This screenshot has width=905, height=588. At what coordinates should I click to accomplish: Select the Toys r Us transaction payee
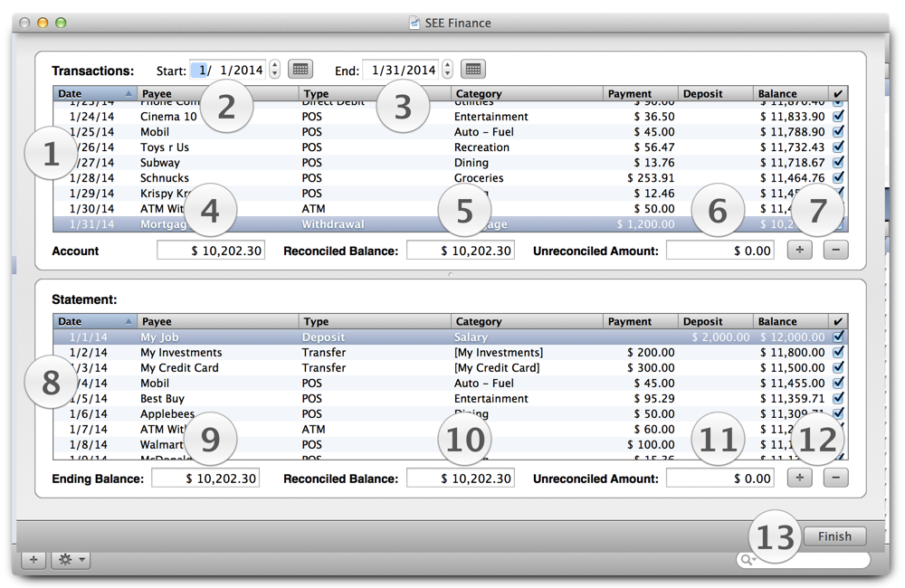pos(165,147)
